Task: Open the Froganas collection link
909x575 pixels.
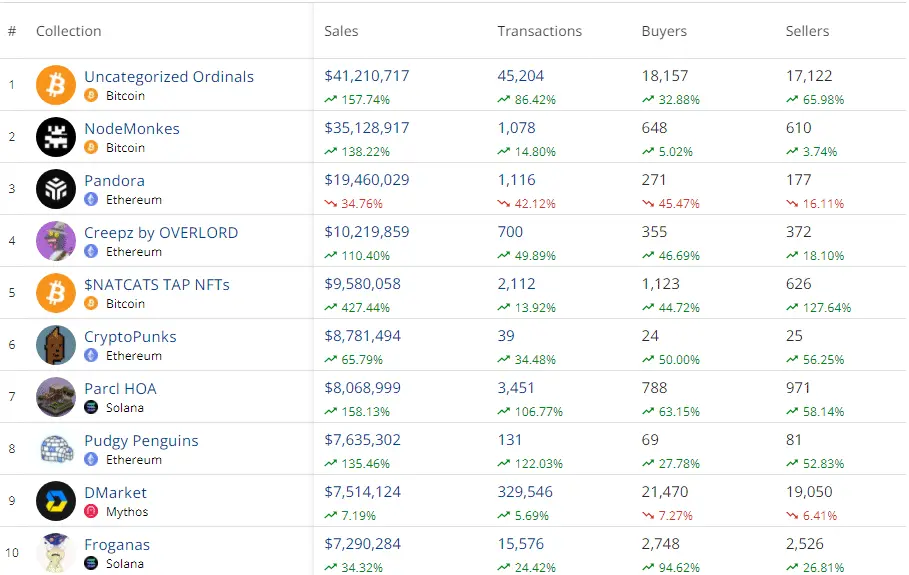Action: [x=117, y=545]
